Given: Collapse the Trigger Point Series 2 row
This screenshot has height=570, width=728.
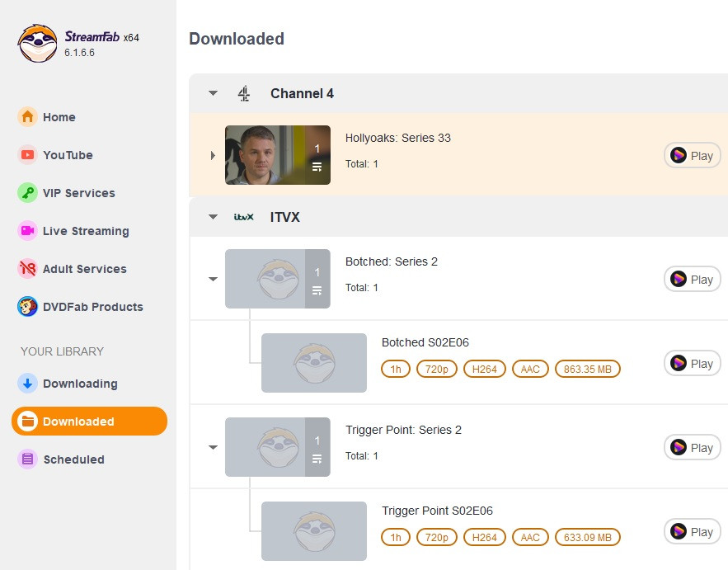Looking at the screenshot, I should tap(213, 447).
